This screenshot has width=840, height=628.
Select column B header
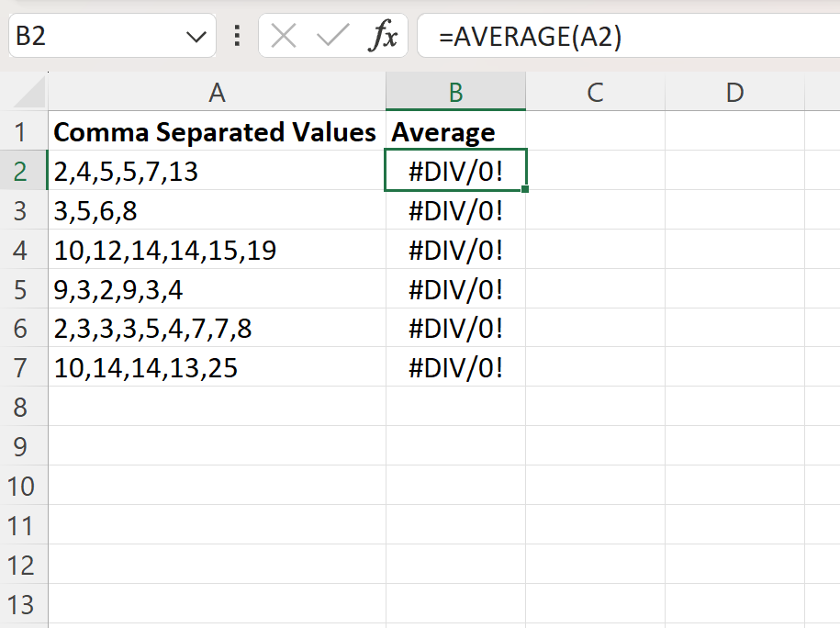click(456, 92)
